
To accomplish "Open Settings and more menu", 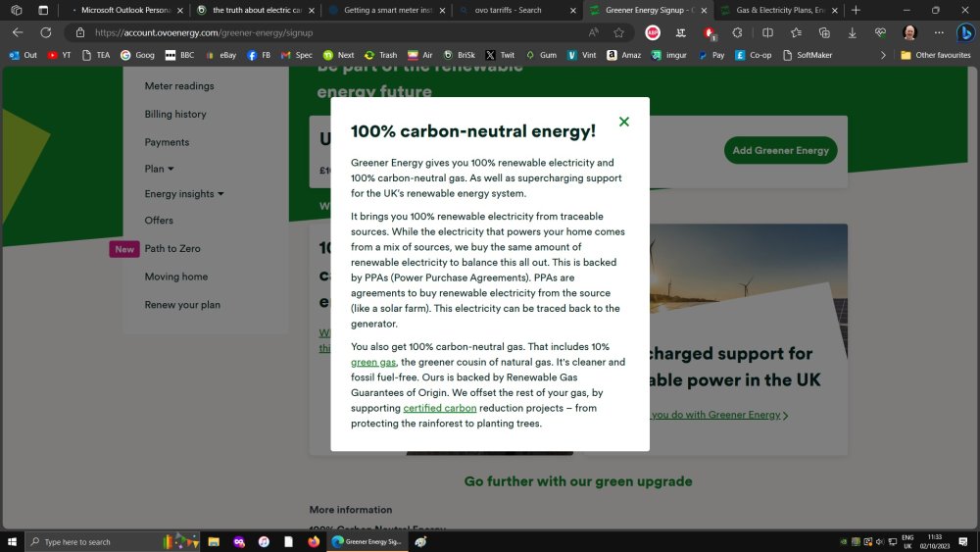I will point(939,32).
